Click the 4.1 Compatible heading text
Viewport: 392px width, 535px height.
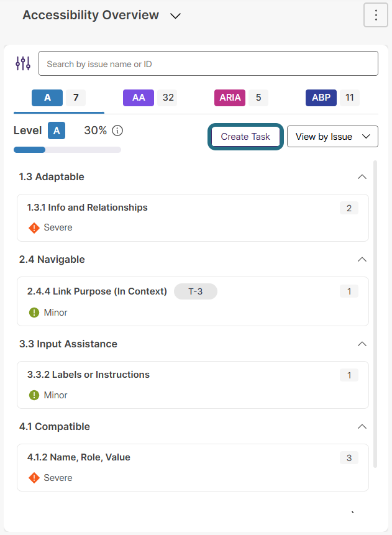(x=55, y=426)
